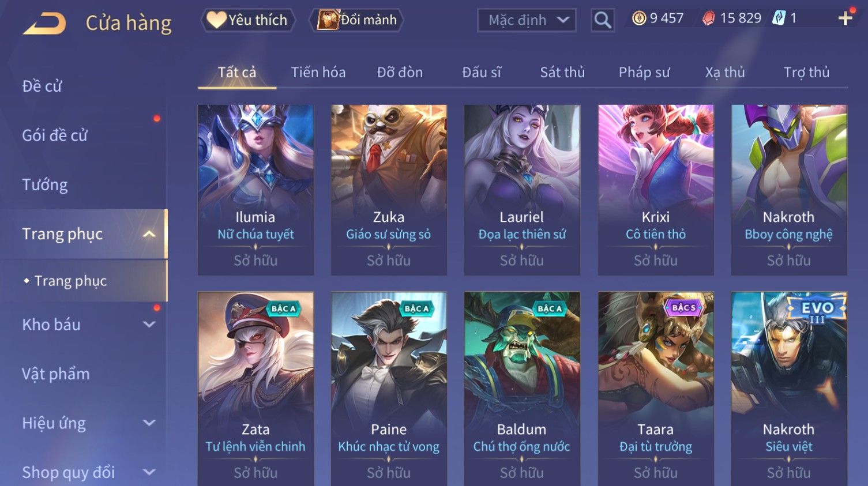Switch to the Pháp sư tab
Viewport: 868px width, 486px height.
point(644,72)
